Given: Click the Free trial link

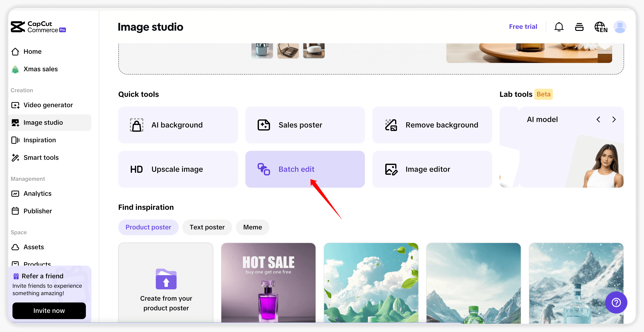Looking at the screenshot, I should [523, 27].
